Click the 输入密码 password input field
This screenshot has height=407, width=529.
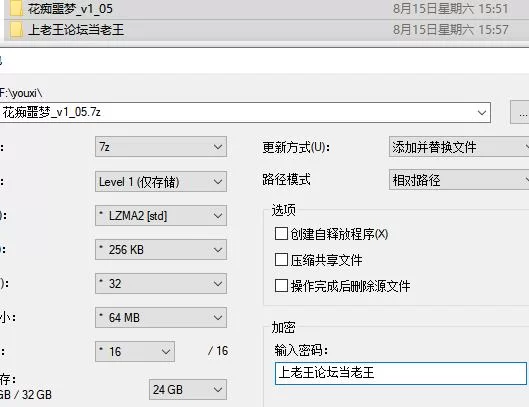[x=401, y=373]
